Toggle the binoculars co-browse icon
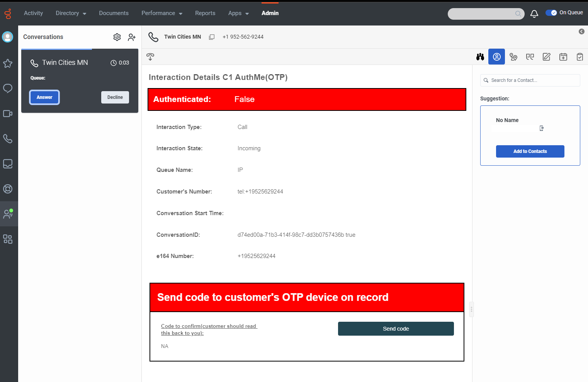 pos(480,56)
